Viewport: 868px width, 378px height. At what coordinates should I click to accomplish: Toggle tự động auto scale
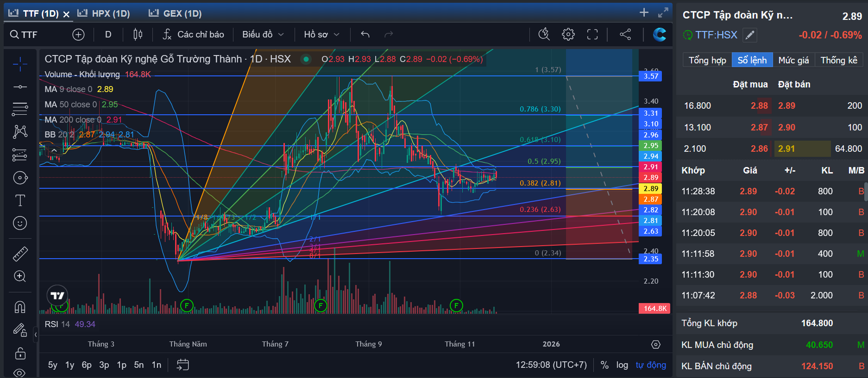point(651,365)
